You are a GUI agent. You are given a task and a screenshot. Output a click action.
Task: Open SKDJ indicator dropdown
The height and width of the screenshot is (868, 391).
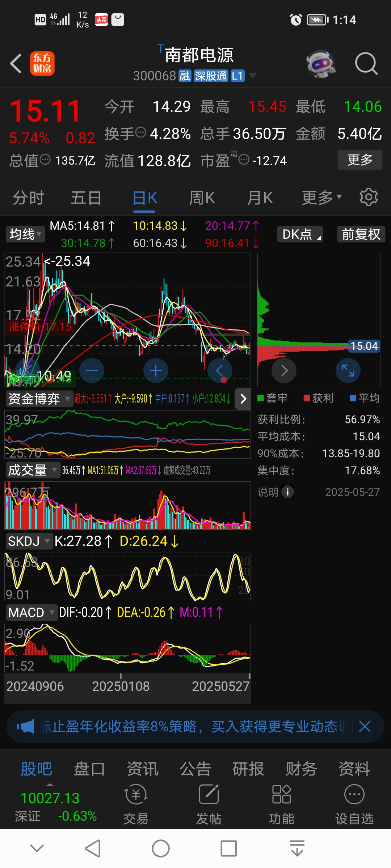[29, 541]
